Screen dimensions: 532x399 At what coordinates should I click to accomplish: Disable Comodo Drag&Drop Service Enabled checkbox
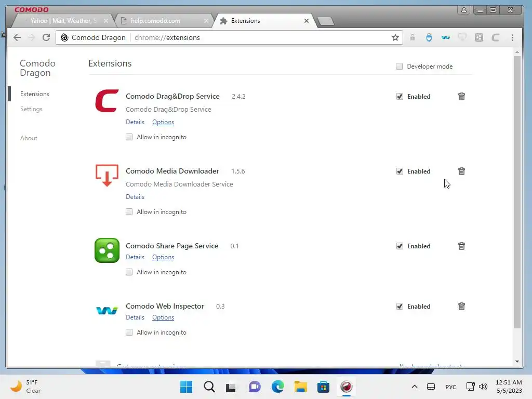tap(400, 96)
